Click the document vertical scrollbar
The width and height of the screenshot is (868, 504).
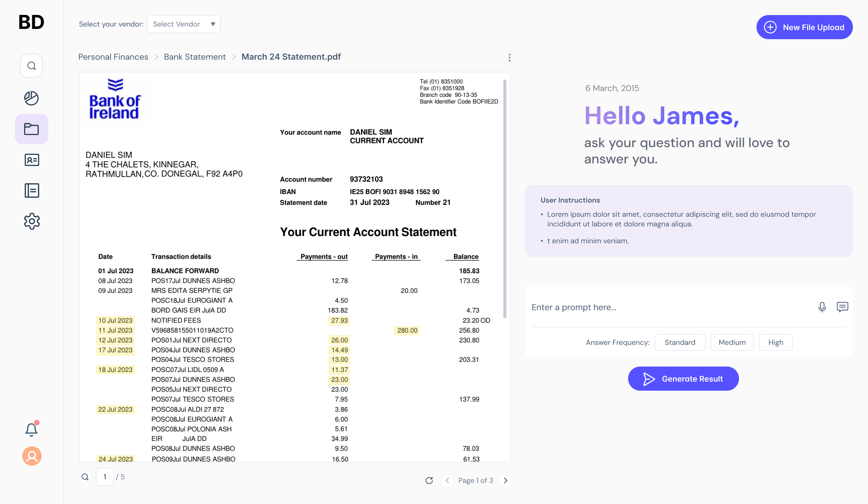click(x=505, y=200)
